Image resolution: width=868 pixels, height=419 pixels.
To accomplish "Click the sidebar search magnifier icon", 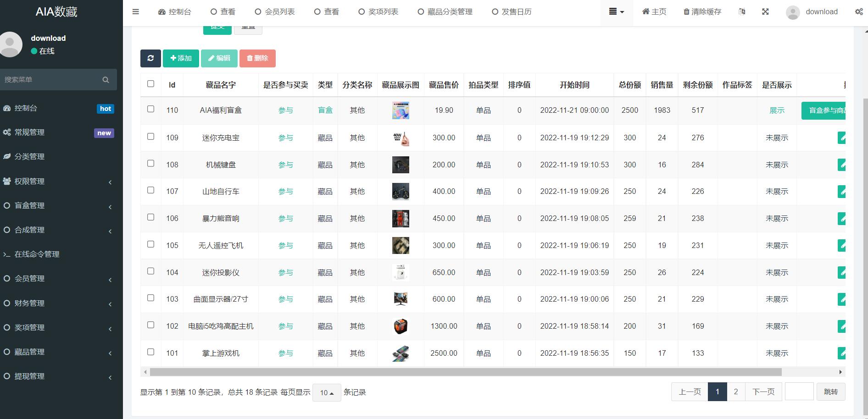I will click(106, 79).
